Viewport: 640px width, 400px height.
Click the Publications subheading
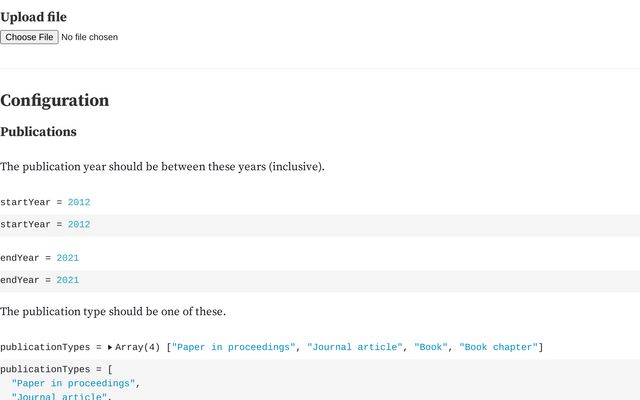(38, 132)
